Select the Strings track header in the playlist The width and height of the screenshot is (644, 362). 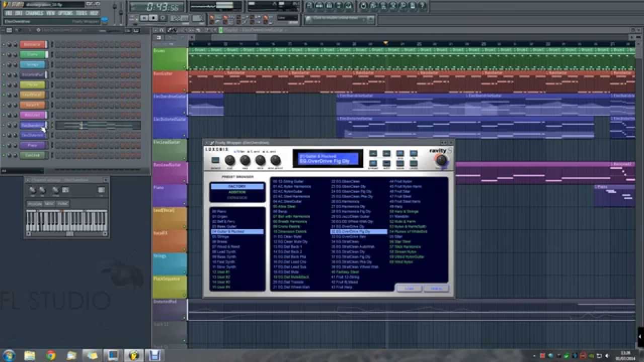tap(170, 264)
